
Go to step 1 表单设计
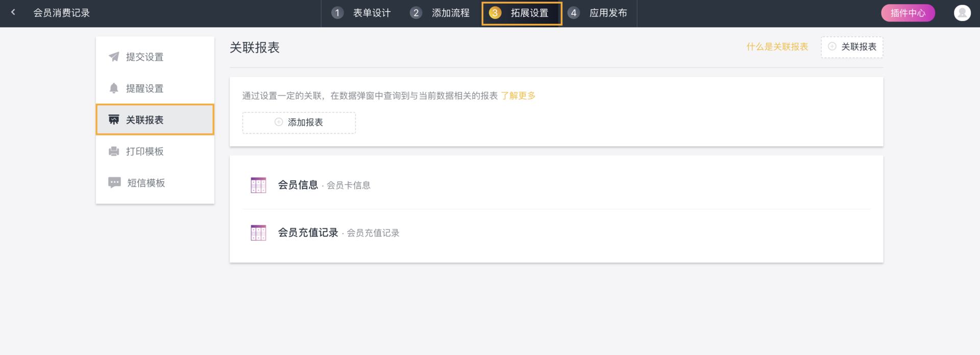pos(361,13)
